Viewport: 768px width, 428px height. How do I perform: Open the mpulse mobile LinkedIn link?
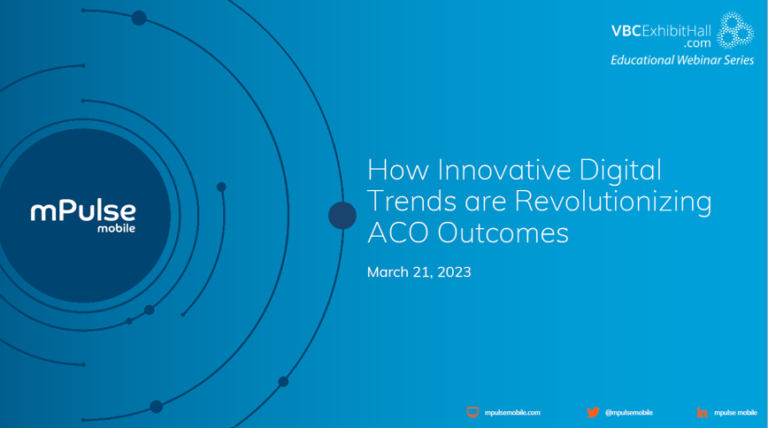tap(735, 412)
